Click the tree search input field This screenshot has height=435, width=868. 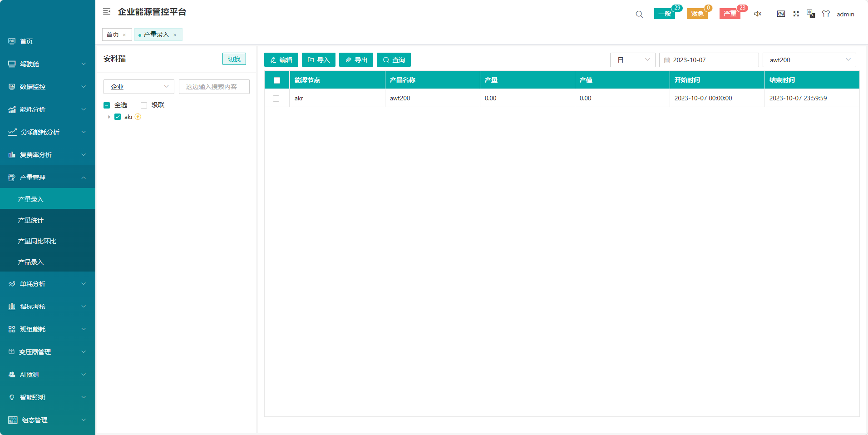pyautogui.click(x=214, y=87)
